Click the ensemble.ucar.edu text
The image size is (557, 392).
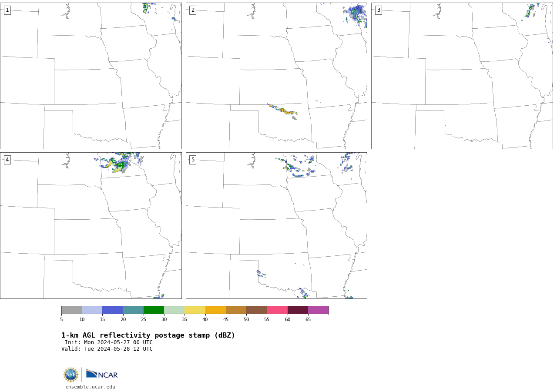click(91, 387)
